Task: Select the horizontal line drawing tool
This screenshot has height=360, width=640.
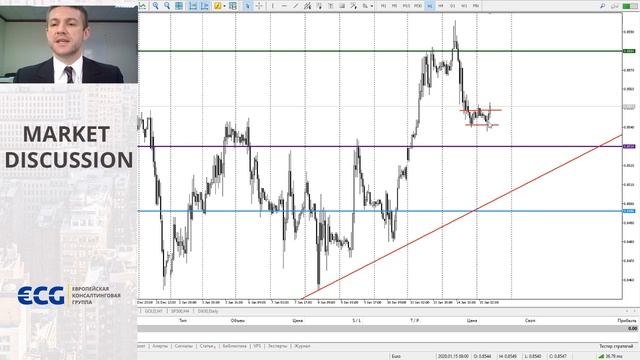Action: click(x=284, y=6)
